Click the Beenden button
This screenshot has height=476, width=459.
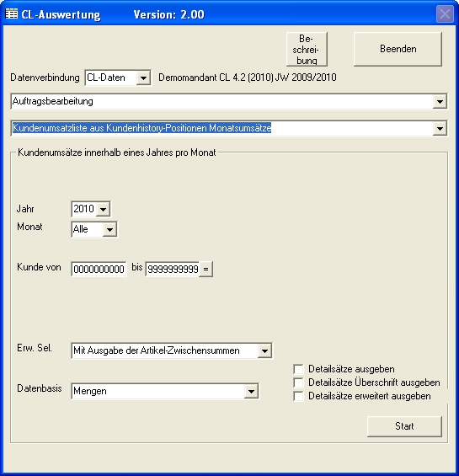coord(398,49)
